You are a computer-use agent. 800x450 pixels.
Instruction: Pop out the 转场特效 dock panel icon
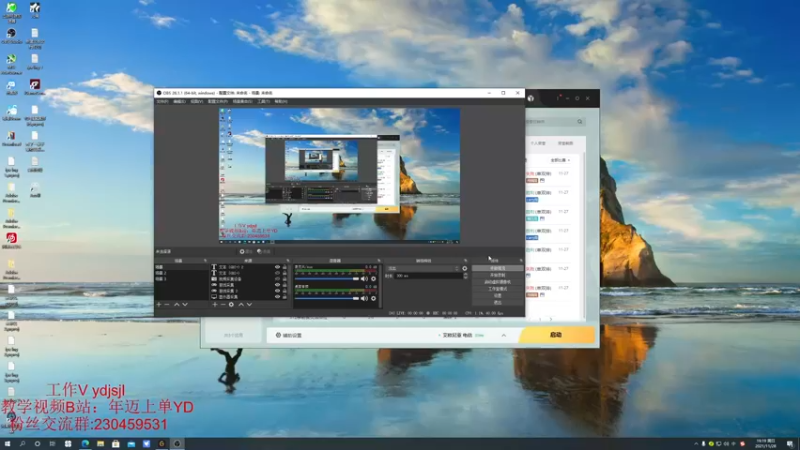click(x=465, y=261)
